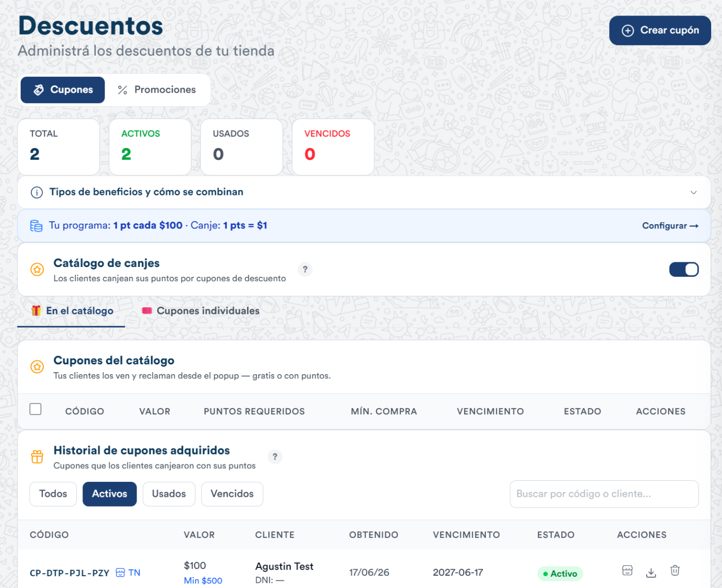Click the star icon beside Cupones del catálogo

click(37, 367)
